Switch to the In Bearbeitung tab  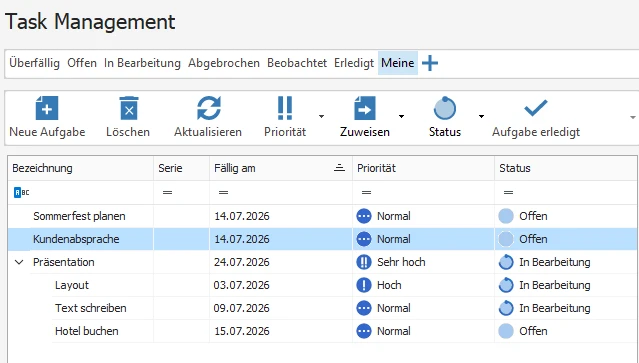click(x=142, y=63)
